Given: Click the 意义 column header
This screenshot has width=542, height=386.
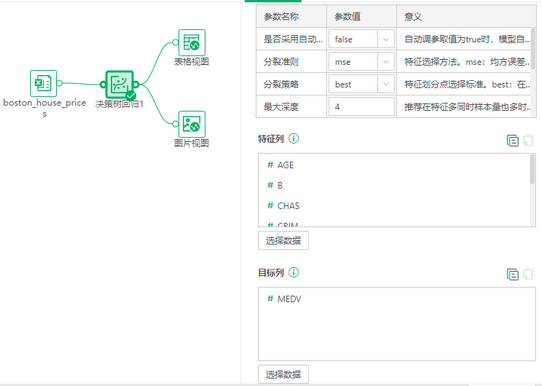Looking at the screenshot, I should (x=466, y=17).
